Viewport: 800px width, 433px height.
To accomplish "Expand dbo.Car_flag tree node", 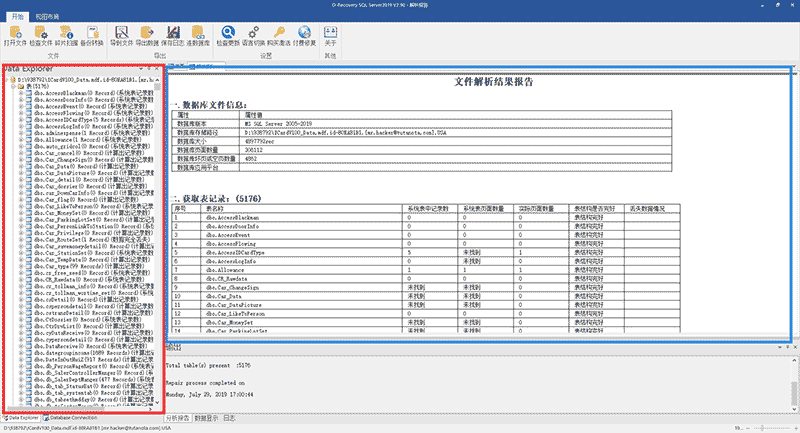I will [x=21, y=200].
